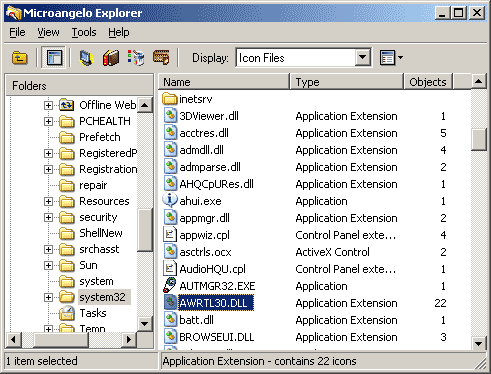This screenshot has width=491, height=374.
Task: Click the file list vertical scrollbar thumb
Action: click(x=479, y=140)
